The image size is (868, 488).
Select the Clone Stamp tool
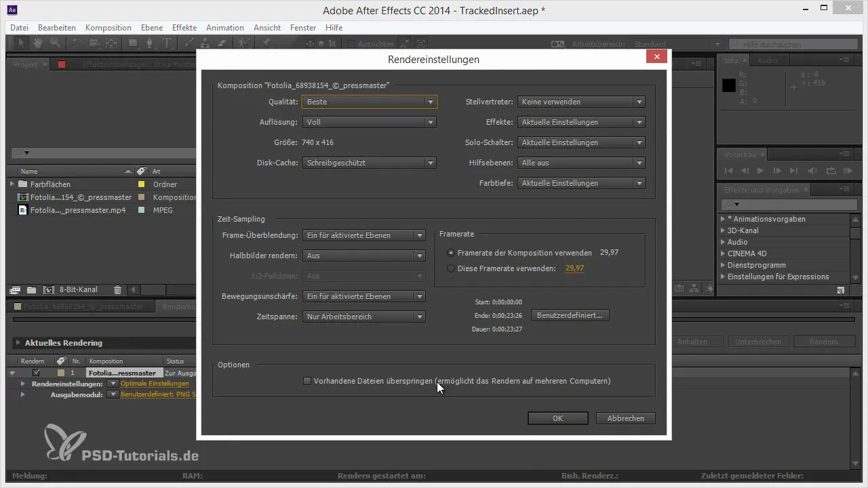tap(205, 43)
